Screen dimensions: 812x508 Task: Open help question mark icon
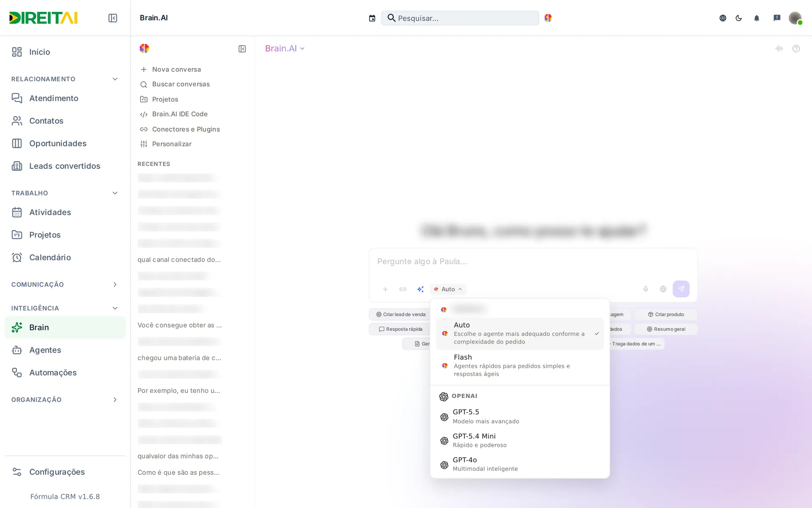pyautogui.click(x=796, y=48)
